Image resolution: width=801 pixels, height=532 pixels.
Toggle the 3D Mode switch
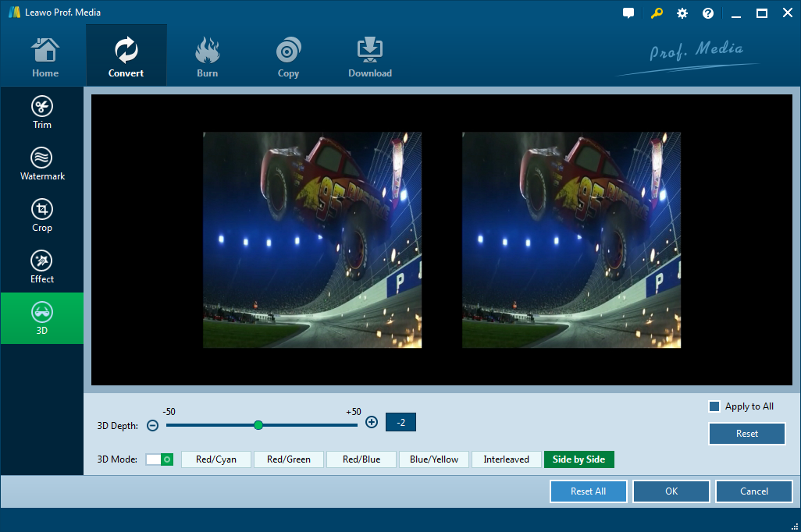point(159,459)
